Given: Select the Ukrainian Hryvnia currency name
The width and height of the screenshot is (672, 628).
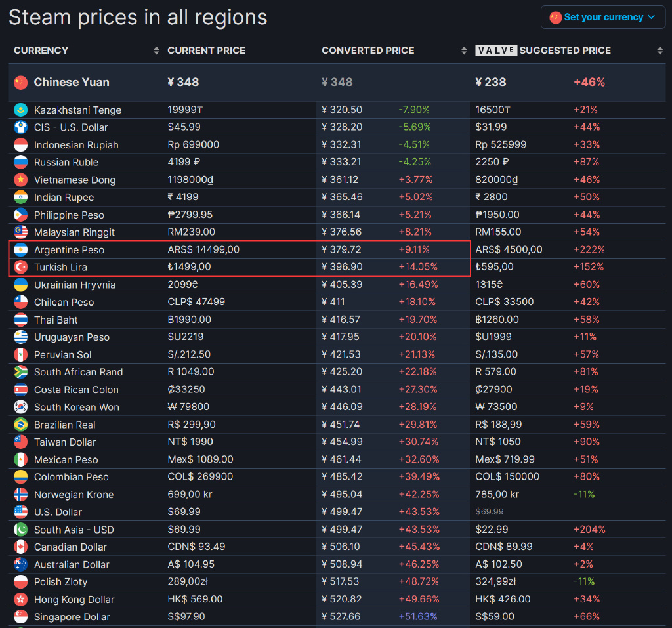Looking at the screenshot, I should pyautogui.click(x=75, y=285).
